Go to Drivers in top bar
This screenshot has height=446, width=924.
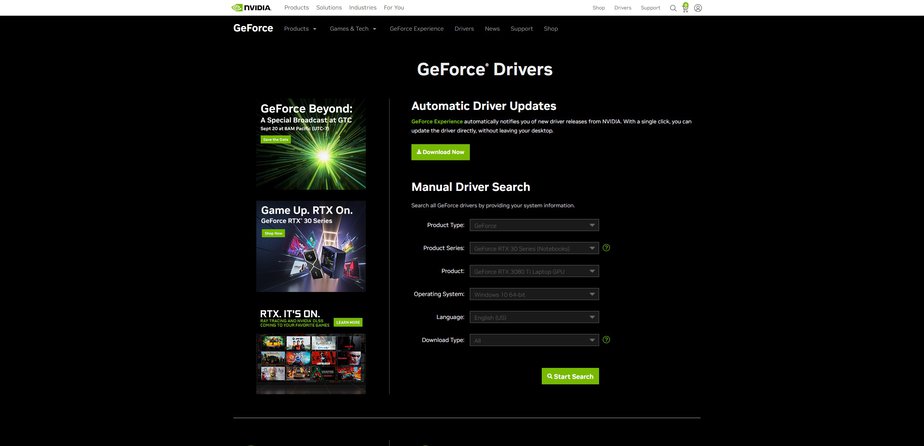point(623,8)
